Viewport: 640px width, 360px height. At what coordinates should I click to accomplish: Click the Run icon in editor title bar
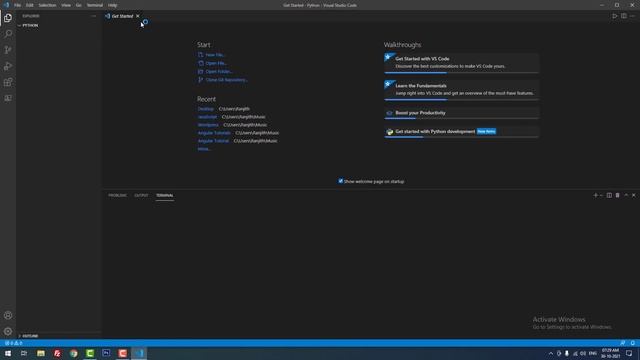click(615, 16)
